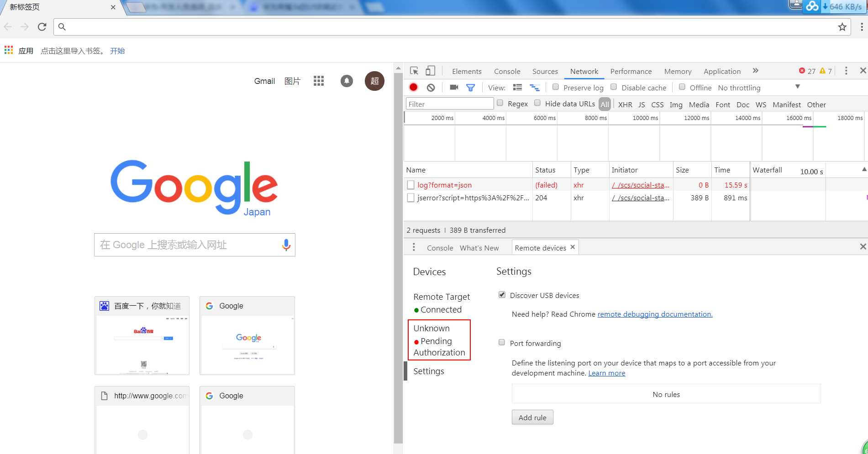Close the 新标签页 browser tab
Viewport: 868px width, 454px height.
[x=113, y=7]
